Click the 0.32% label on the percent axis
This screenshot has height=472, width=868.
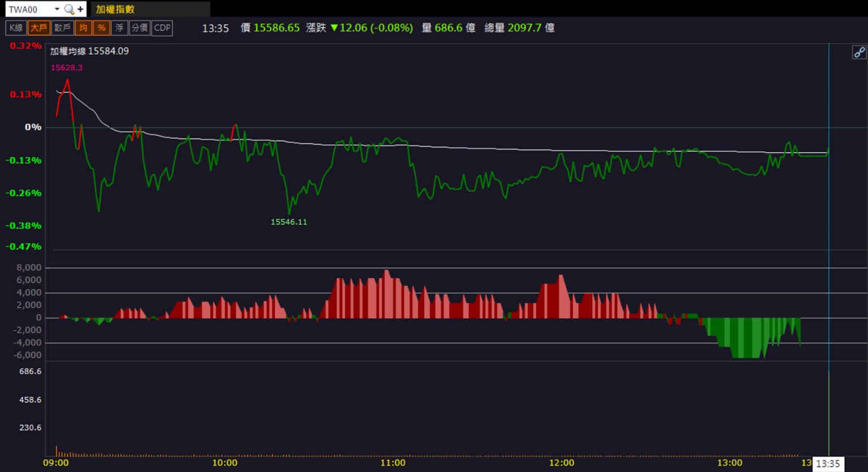click(x=25, y=46)
